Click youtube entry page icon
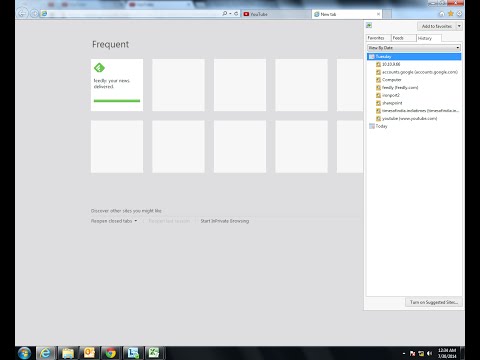Viewport: 480px width, 360px height. point(378,118)
